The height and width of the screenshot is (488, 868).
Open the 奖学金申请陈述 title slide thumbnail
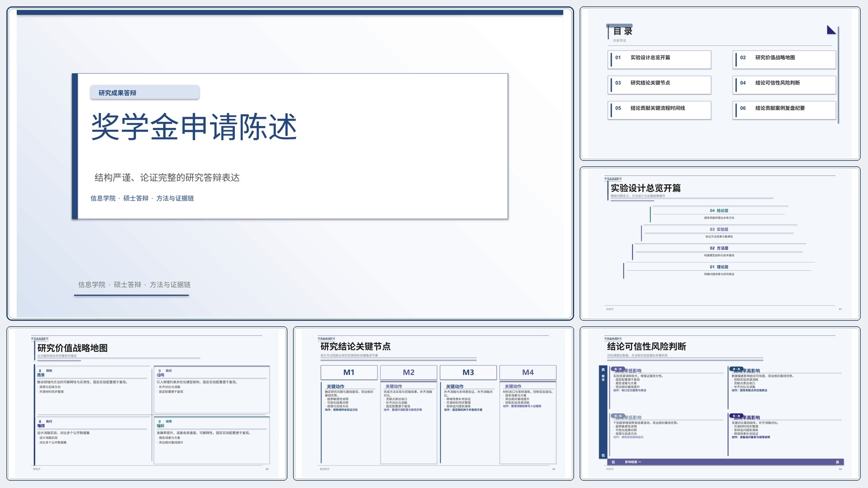pos(290,163)
